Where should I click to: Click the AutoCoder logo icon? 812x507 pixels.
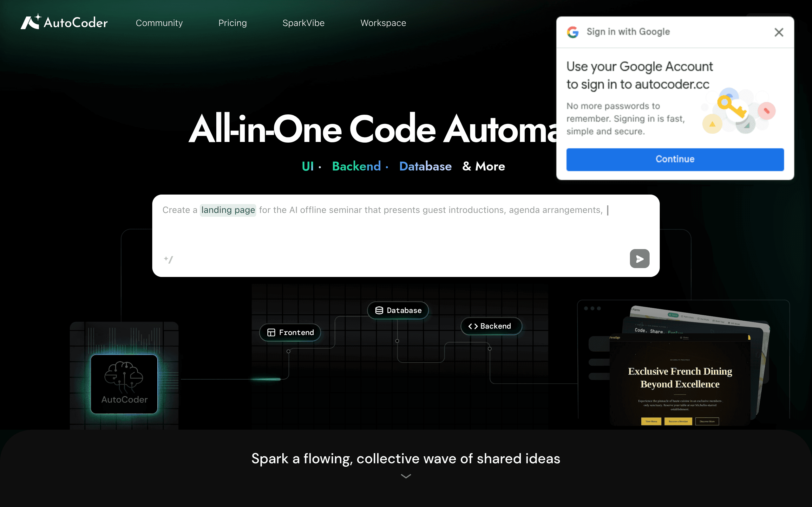[31, 22]
